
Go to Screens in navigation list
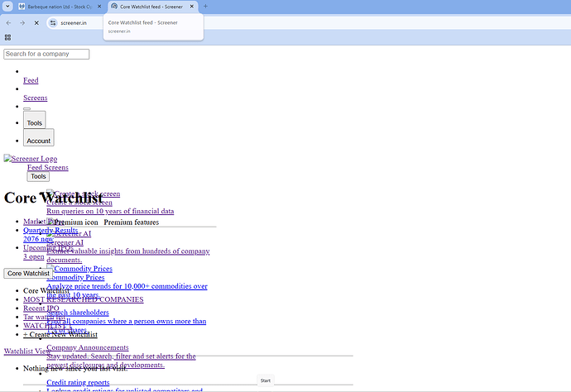click(35, 98)
